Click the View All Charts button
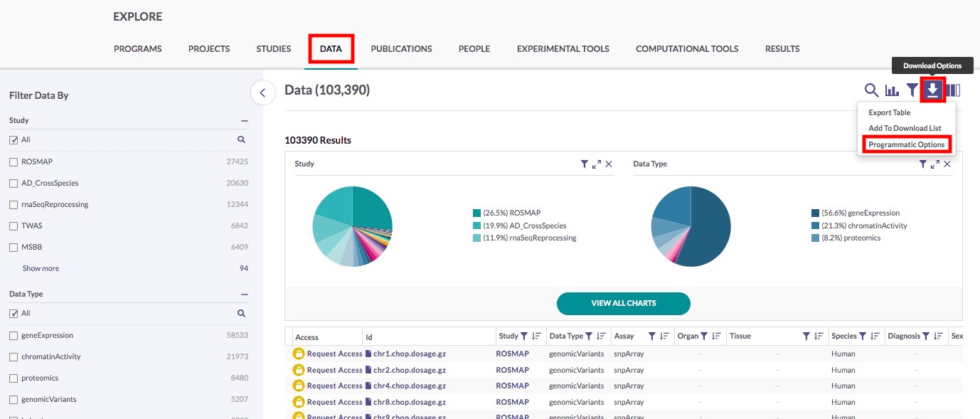Screen dimensions: 980x419 tap(623, 303)
